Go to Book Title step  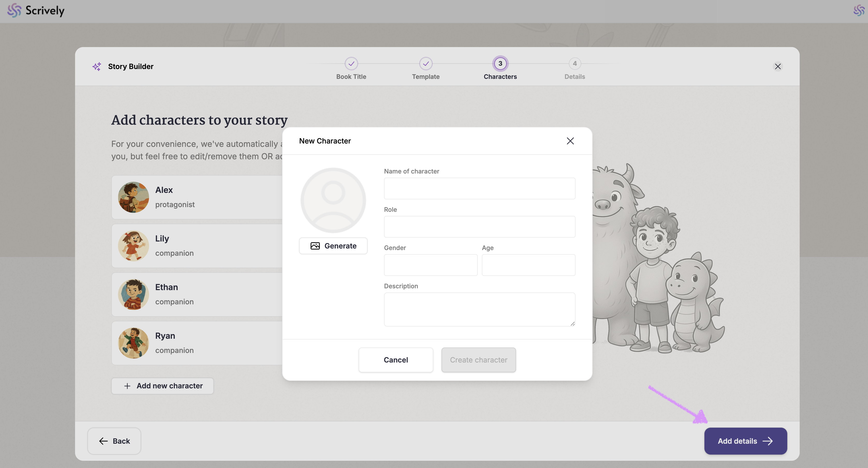[x=351, y=64]
